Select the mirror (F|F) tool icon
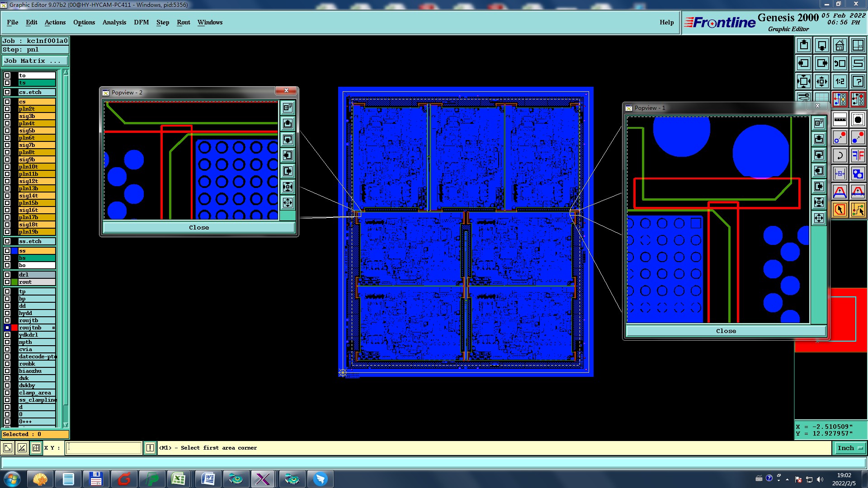This screenshot has width=868, height=488. (x=858, y=156)
